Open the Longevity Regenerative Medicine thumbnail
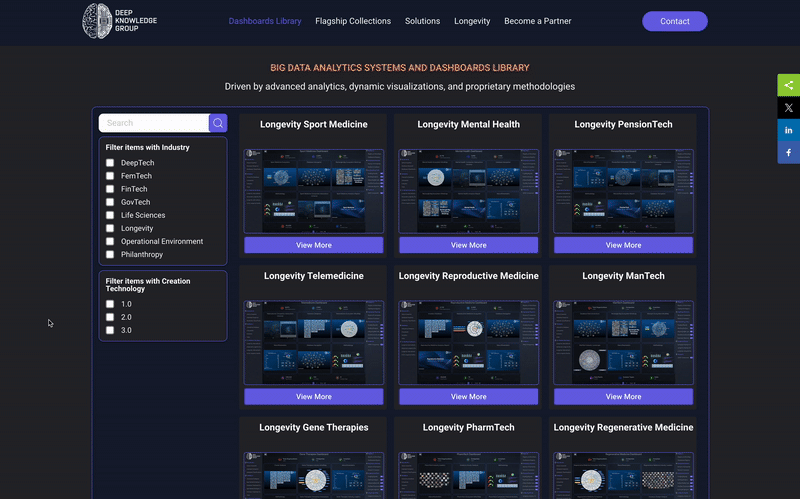Screen dimensions: 800x499 click(623, 475)
